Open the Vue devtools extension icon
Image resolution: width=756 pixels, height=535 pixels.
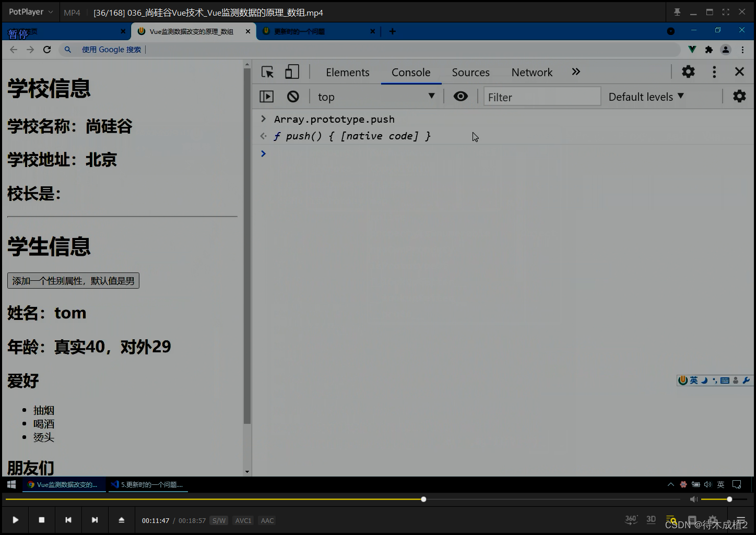click(692, 50)
